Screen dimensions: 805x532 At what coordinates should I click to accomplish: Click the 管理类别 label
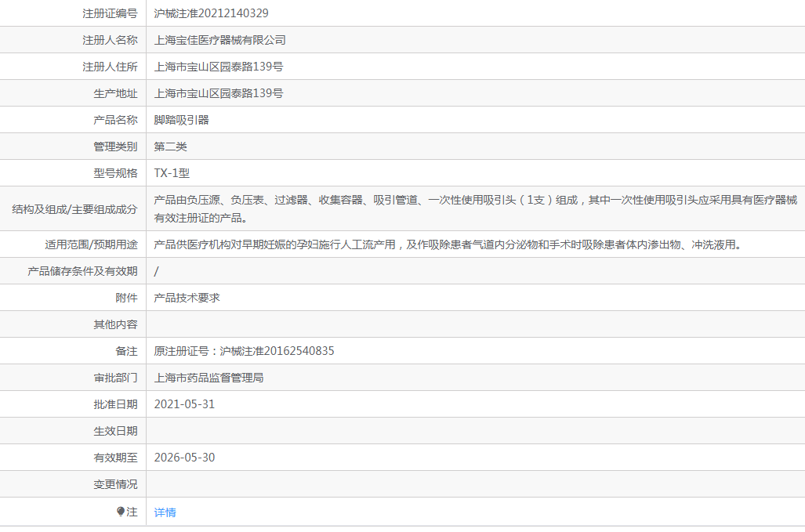point(115,147)
